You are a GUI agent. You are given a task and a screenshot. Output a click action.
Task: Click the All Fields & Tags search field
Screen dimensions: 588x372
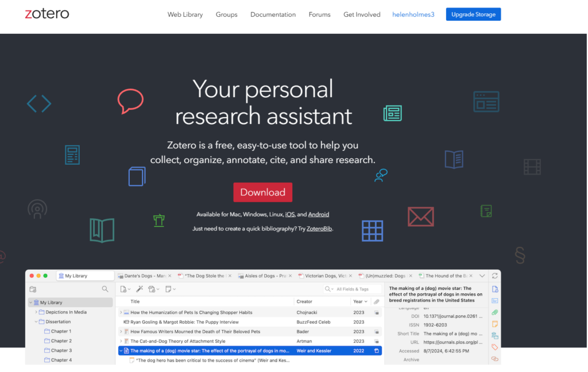(x=356, y=289)
